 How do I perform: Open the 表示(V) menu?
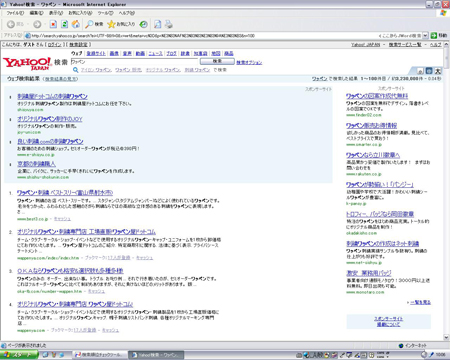point(56,13)
